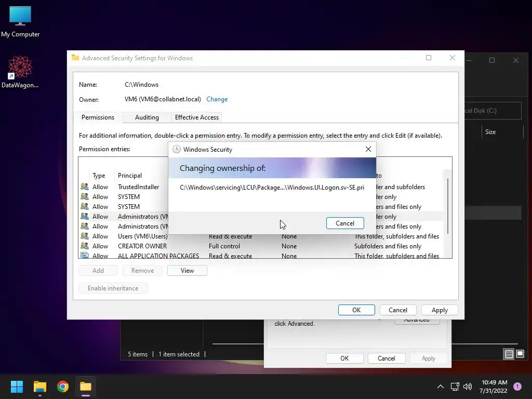
Task: Click Cancel in the Properties dialog behind
Action: [x=387, y=358]
